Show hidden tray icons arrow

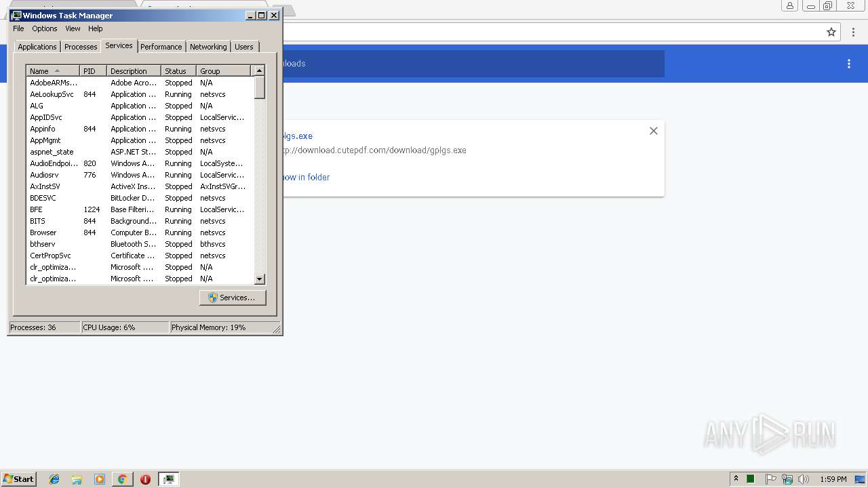coord(736,479)
